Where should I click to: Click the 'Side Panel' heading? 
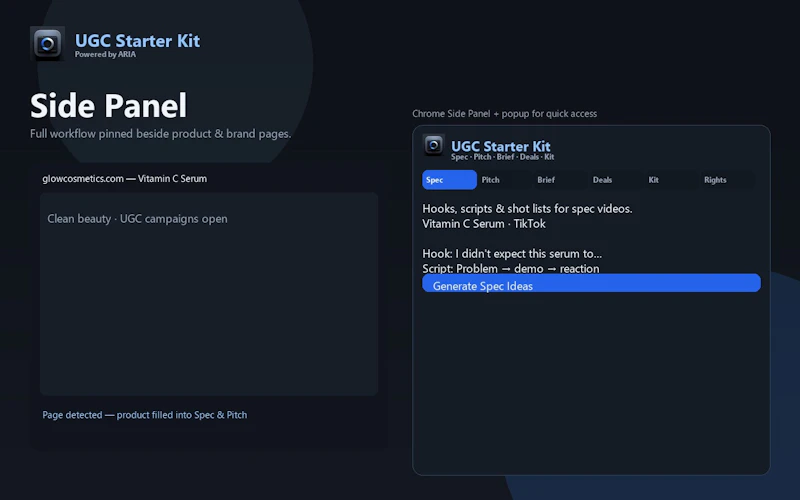coord(108,106)
